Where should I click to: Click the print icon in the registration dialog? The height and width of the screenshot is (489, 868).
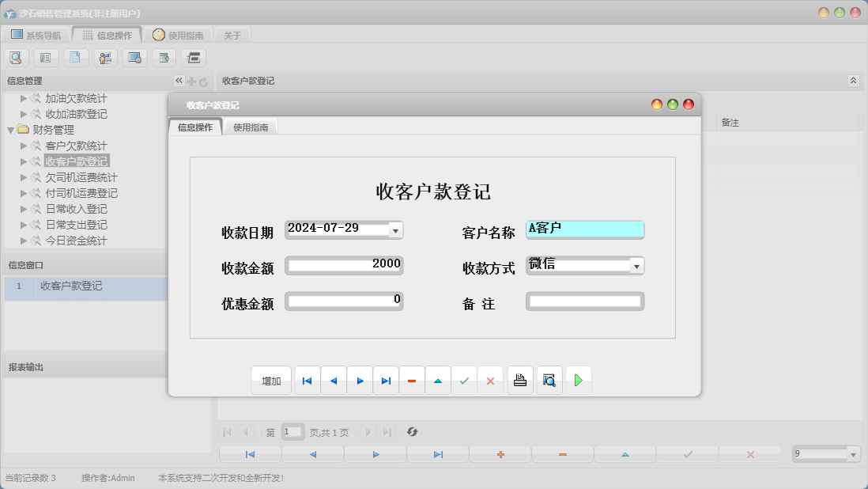[x=519, y=380]
